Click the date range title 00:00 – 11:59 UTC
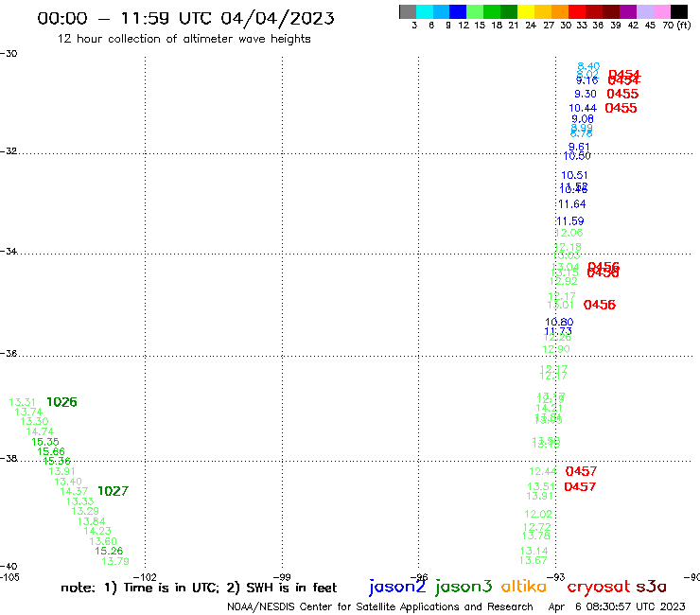The width and height of the screenshot is (700, 615). click(x=185, y=18)
